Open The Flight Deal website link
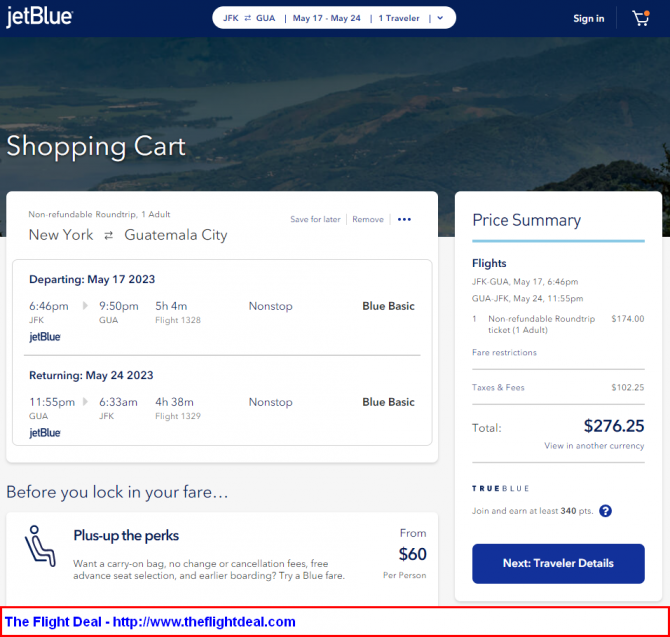The height and width of the screenshot is (637, 670). click(150, 622)
